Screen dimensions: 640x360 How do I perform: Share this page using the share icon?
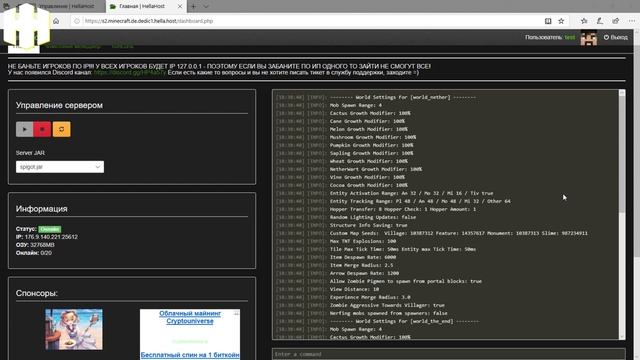pos(616,21)
